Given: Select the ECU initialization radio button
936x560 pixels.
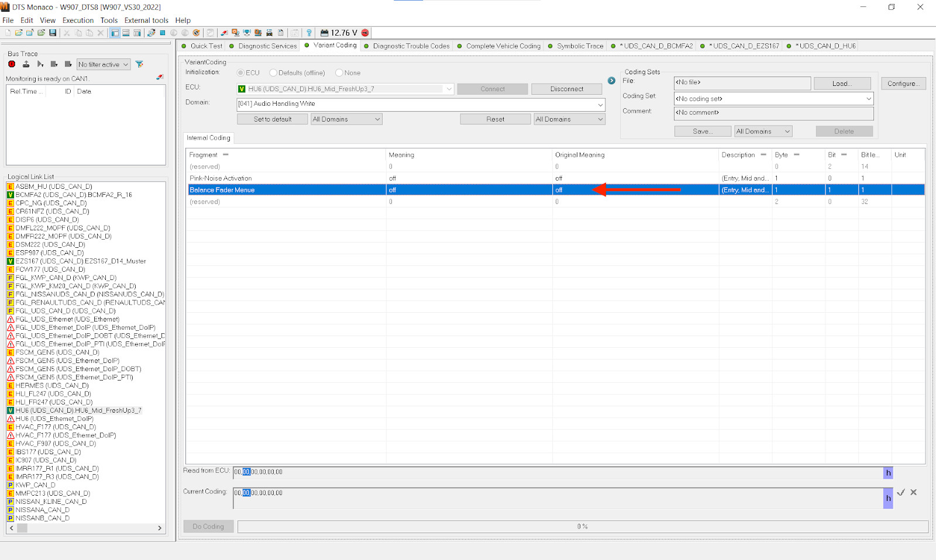Looking at the screenshot, I should [x=240, y=73].
